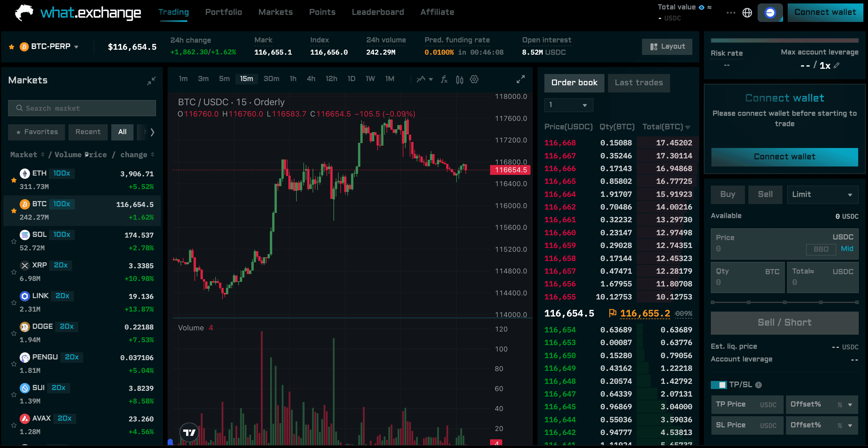This screenshot has height=448, width=868.
Task: Toggle SOL favorite star
Action: pos(14,241)
